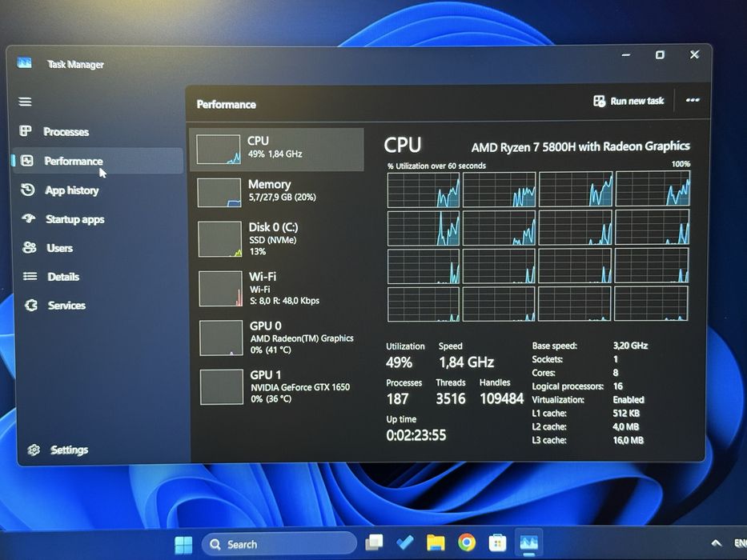Image resolution: width=747 pixels, height=560 pixels.
Task: Click the Disk 0 mini graph thumbnail
Action: click(x=220, y=239)
